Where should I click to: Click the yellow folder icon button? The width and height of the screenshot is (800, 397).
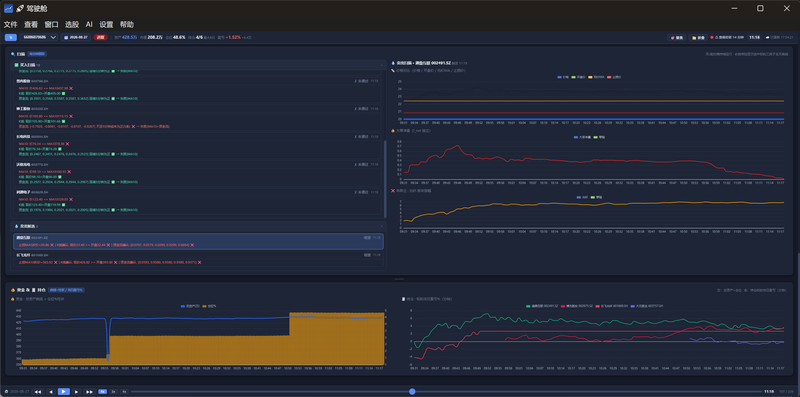coord(698,37)
